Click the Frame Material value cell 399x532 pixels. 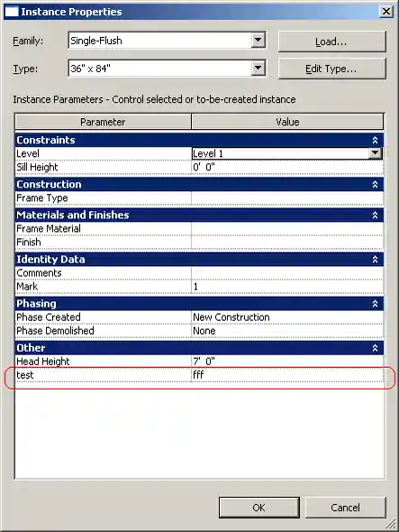tap(287, 229)
